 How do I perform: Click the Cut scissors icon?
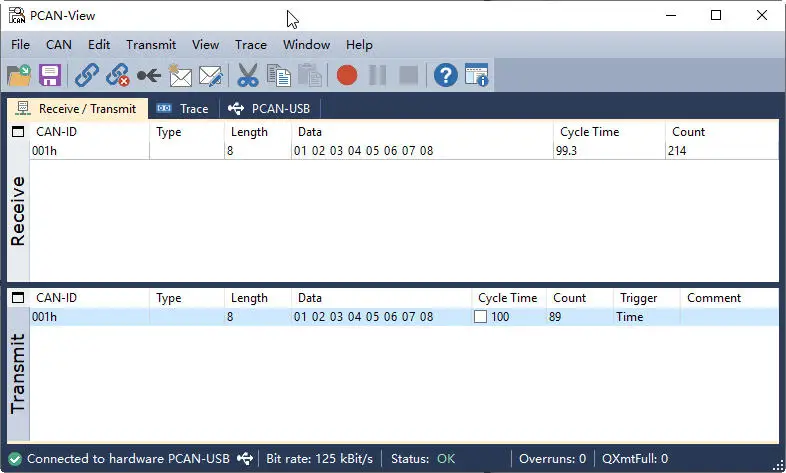click(248, 76)
